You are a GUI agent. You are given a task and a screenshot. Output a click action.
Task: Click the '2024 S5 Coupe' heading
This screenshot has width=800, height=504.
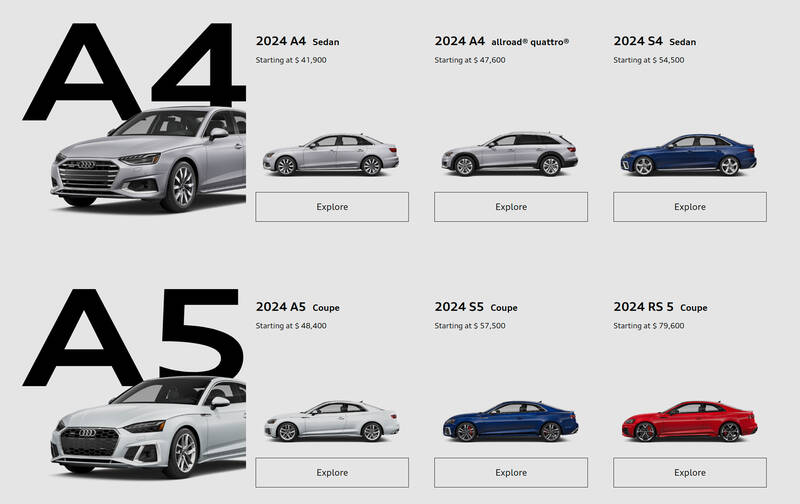476,307
